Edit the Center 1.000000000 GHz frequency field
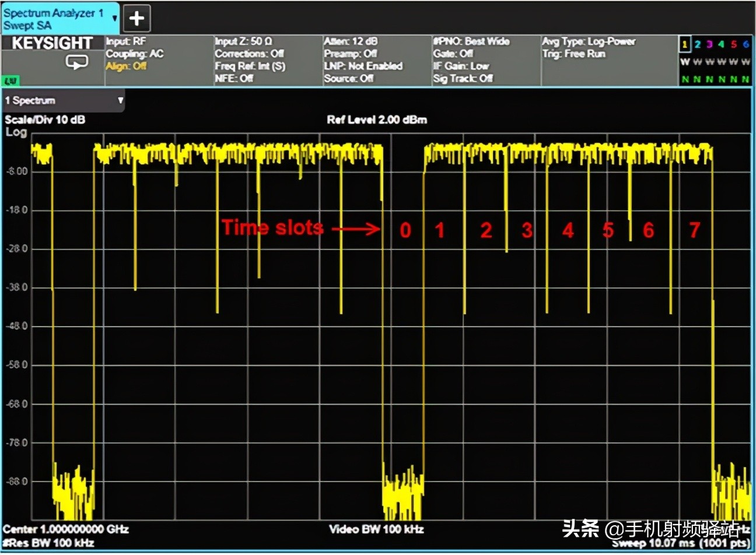756x555 pixels. [66, 529]
